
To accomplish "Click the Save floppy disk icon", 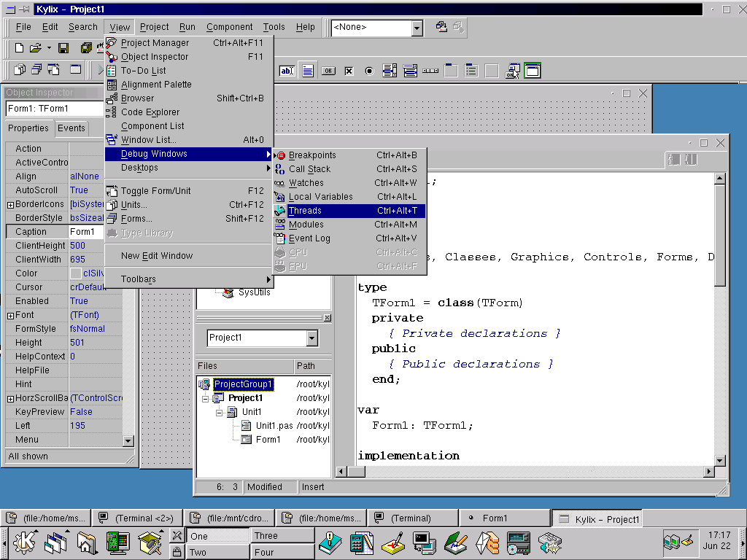I will click(63, 47).
